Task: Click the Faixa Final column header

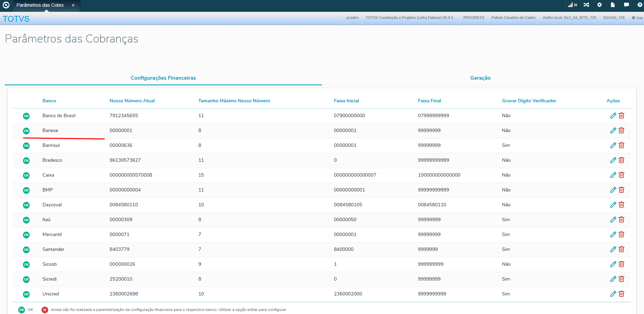Action: (x=429, y=101)
